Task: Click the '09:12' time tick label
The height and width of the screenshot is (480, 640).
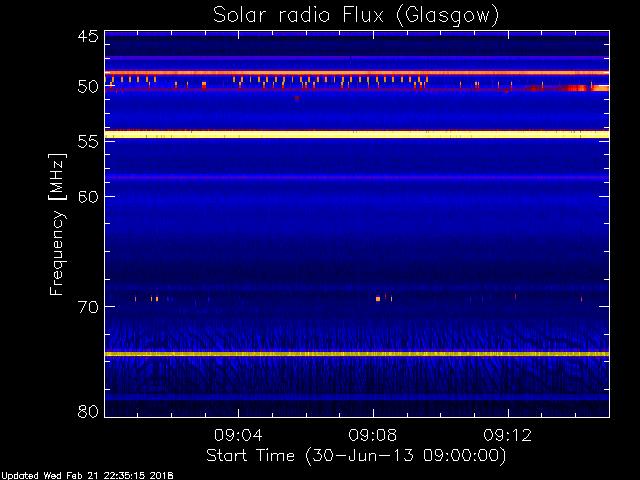Action: 508,435
